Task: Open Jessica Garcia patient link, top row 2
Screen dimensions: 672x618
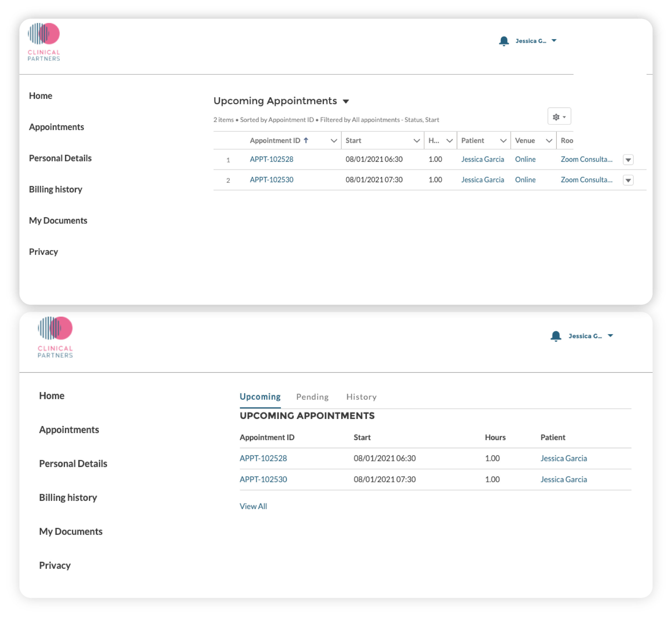Action: 482,180
